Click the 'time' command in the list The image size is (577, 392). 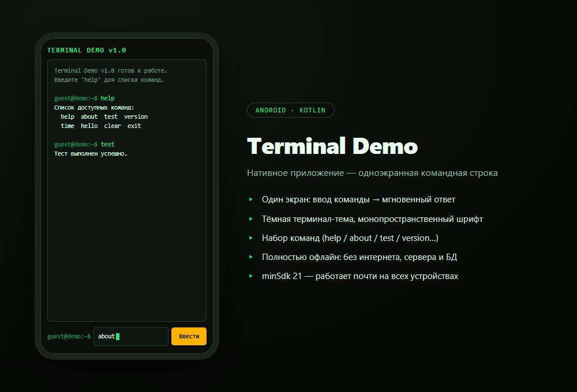(68, 126)
